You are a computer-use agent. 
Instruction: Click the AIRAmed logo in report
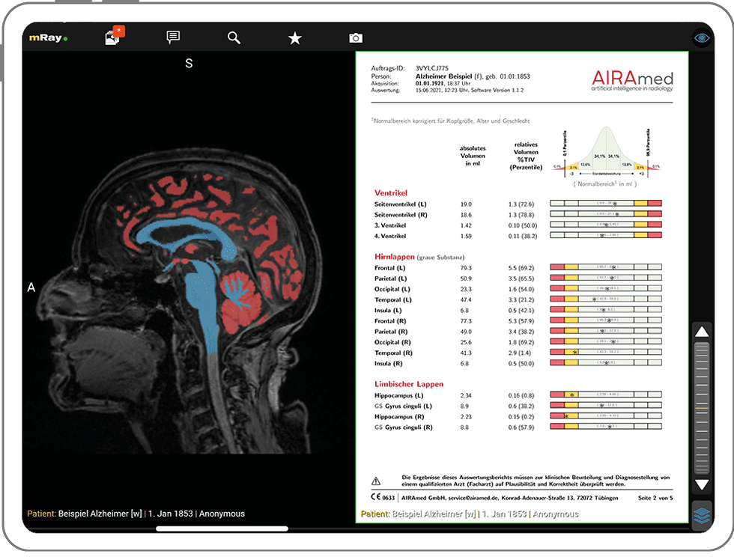(632, 80)
